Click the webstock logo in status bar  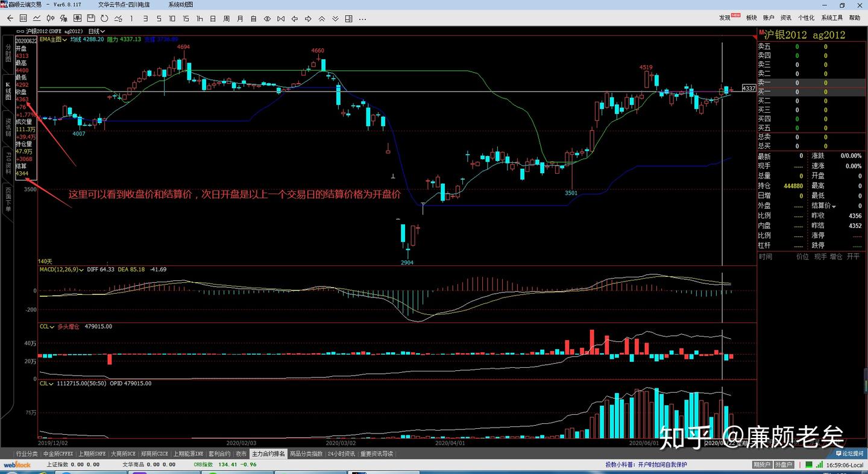pyautogui.click(x=17, y=465)
